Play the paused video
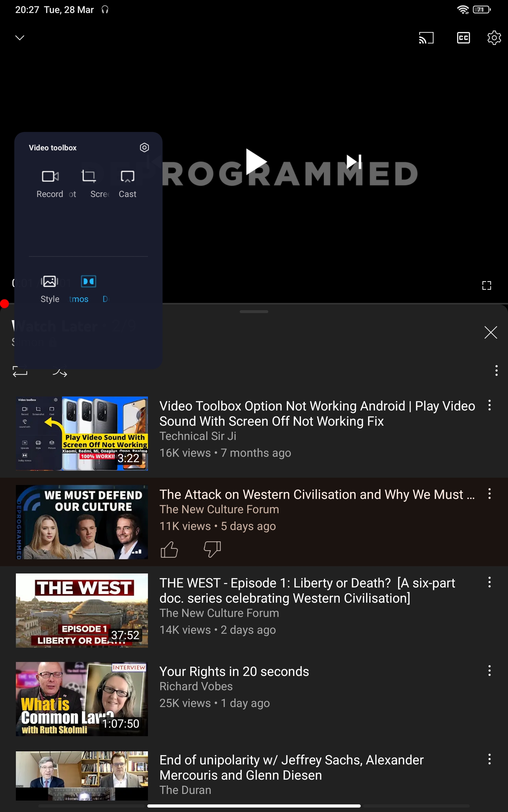This screenshot has width=508, height=812. pyautogui.click(x=256, y=162)
